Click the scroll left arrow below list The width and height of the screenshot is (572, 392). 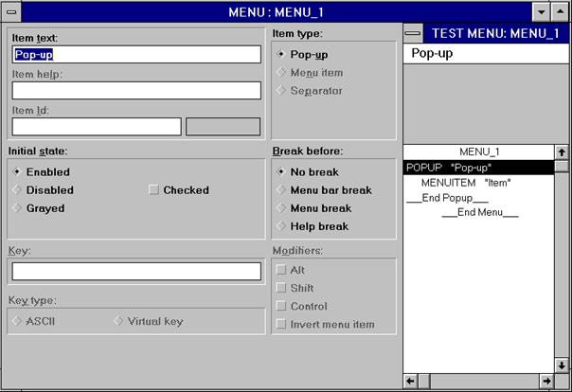411,381
